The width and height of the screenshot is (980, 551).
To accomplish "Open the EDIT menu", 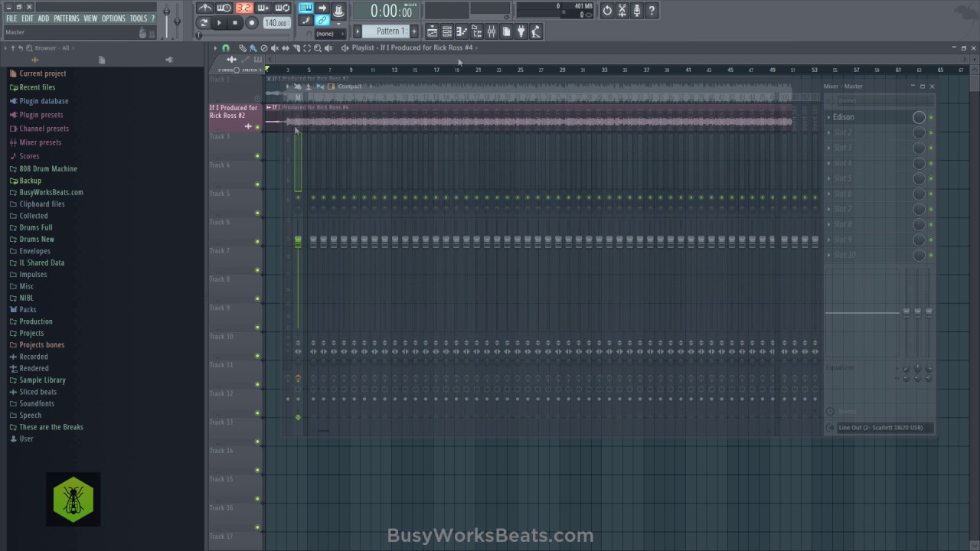I will pyautogui.click(x=28, y=18).
